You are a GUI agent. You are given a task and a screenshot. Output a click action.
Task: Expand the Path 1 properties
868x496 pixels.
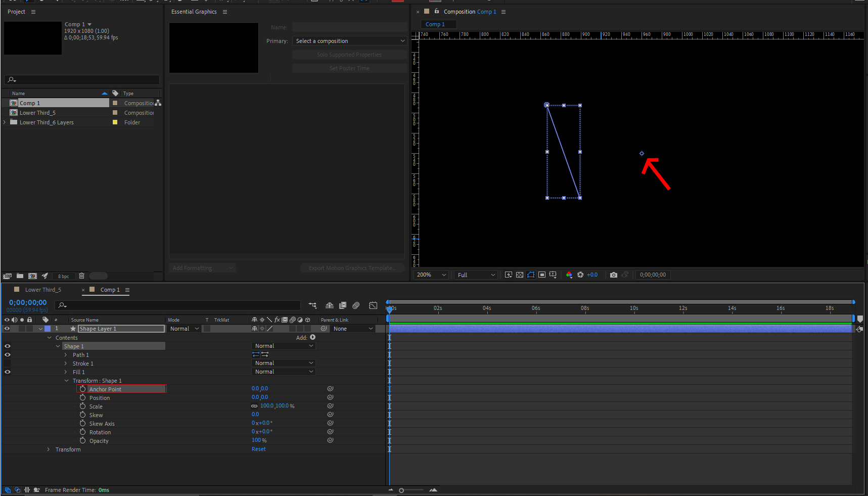click(x=65, y=354)
